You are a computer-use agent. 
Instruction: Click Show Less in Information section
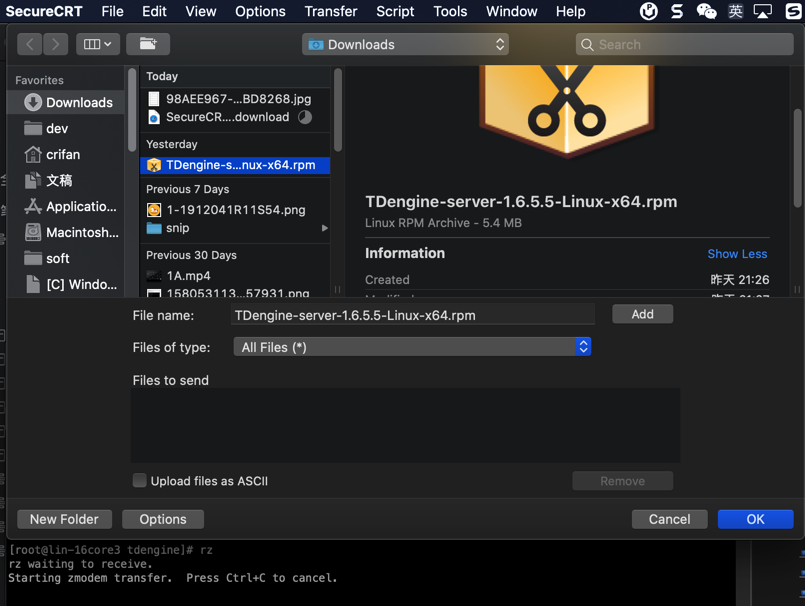click(737, 254)
